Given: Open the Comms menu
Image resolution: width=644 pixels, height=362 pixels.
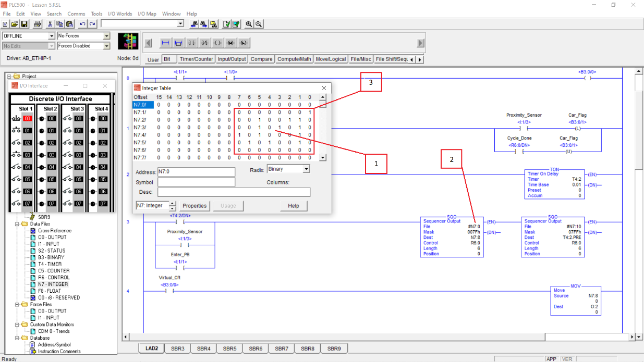Looking at the screenshot, I should tap(76, 14).
